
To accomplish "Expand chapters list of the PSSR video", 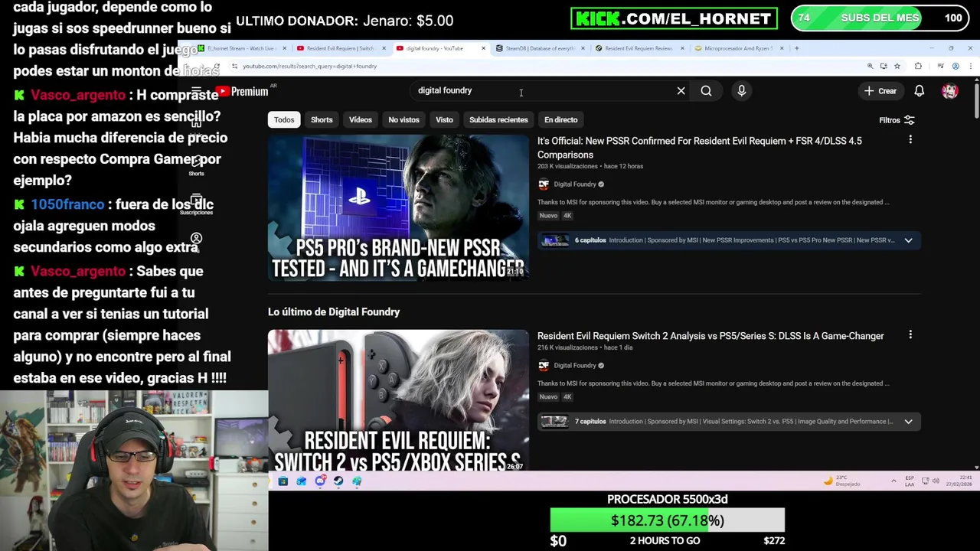I will tap(908, 240).
